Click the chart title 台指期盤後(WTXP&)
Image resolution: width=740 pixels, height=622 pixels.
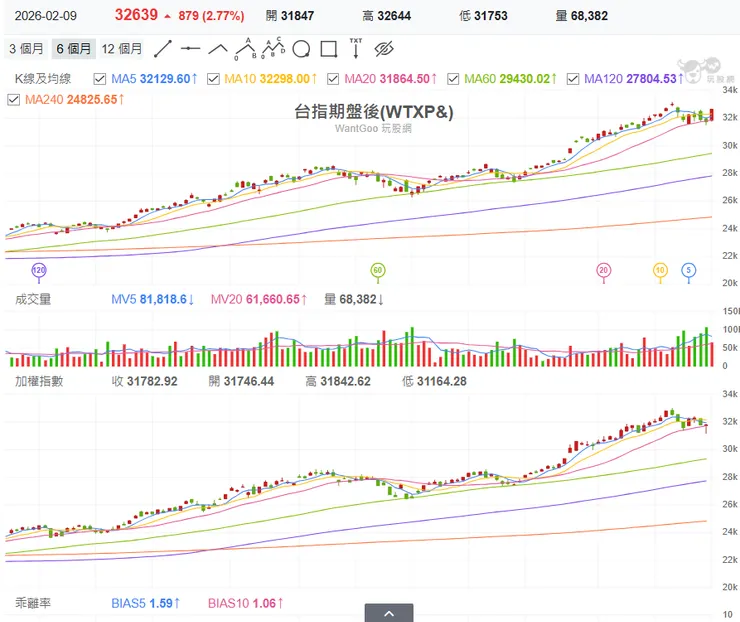[x=374, y=112]
